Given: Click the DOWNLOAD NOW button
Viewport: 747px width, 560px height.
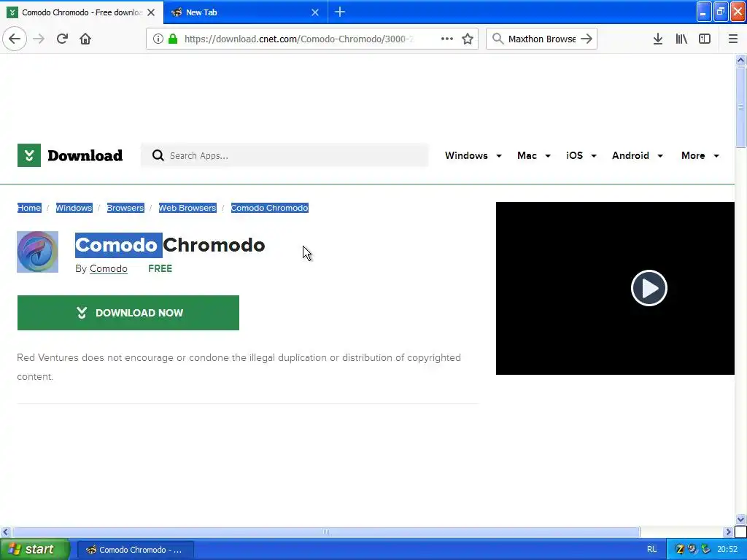Looking at the screenshot, I should (128, 313).
